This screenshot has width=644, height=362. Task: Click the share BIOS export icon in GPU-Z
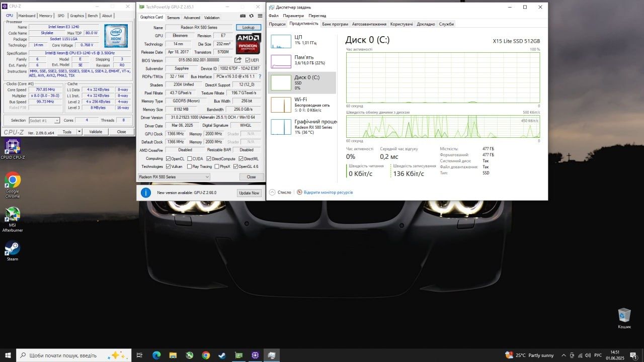click(238, 60)
